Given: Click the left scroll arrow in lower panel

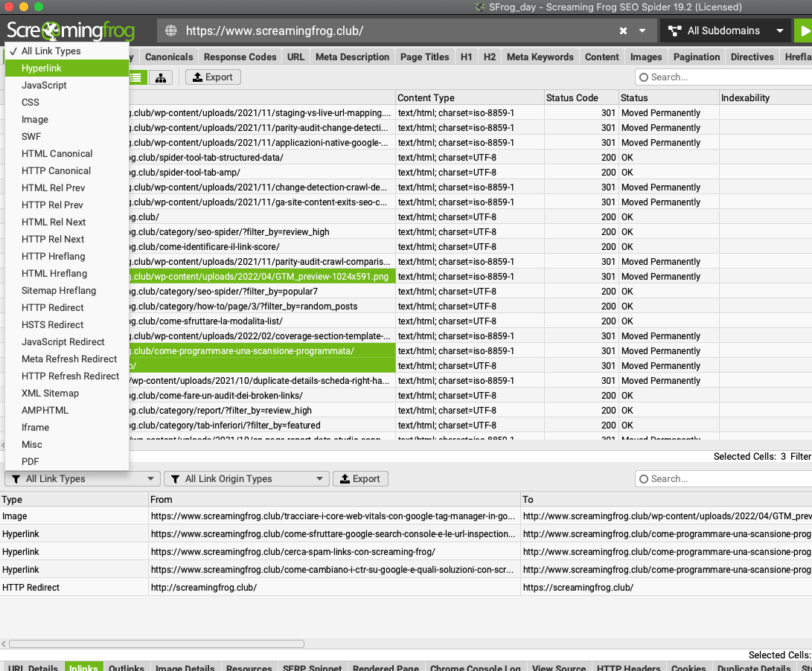Looking at the screenshot, I should tap(4, 643).
